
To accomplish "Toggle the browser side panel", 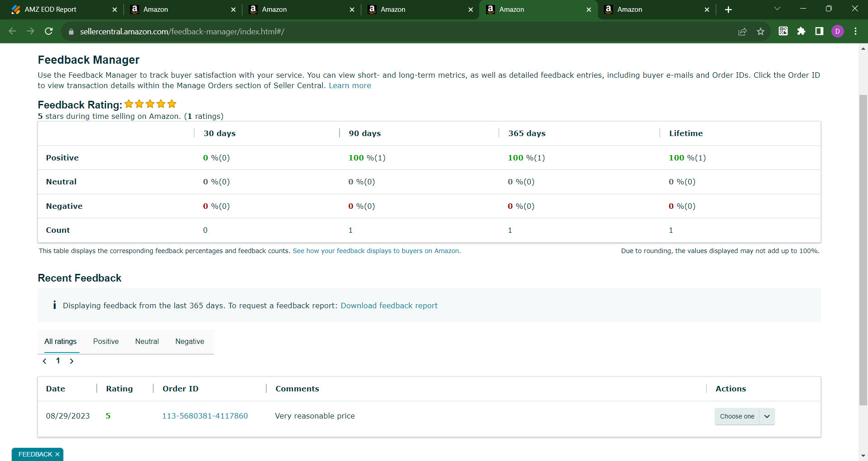I will pos(819,31).
